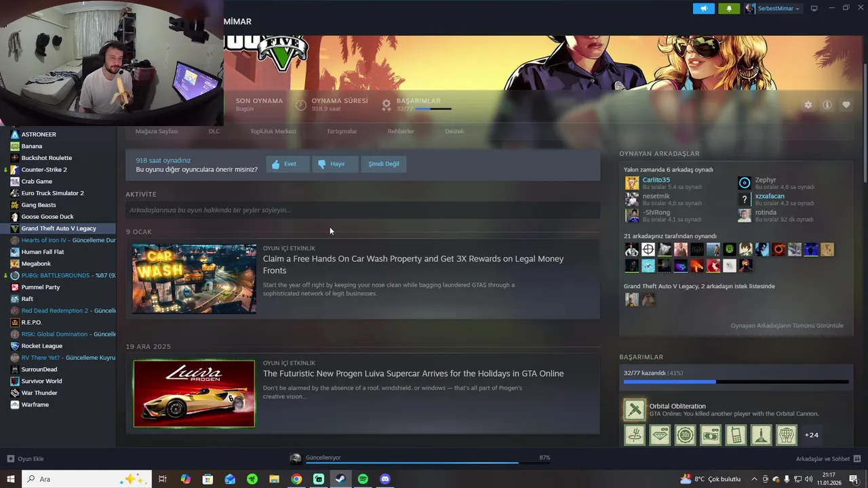Open the green notifications bell
Screen dimensions: 868x488
[729, 8]
